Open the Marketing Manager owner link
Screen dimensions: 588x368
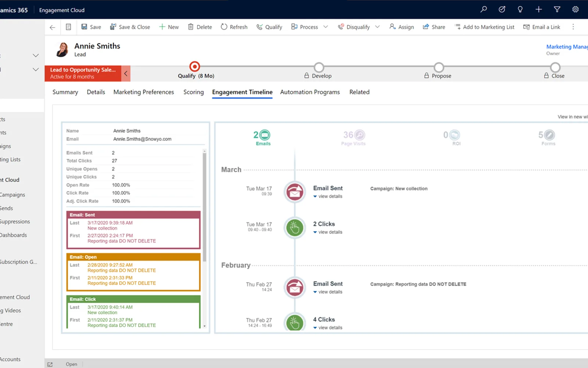tap(567, 47)
